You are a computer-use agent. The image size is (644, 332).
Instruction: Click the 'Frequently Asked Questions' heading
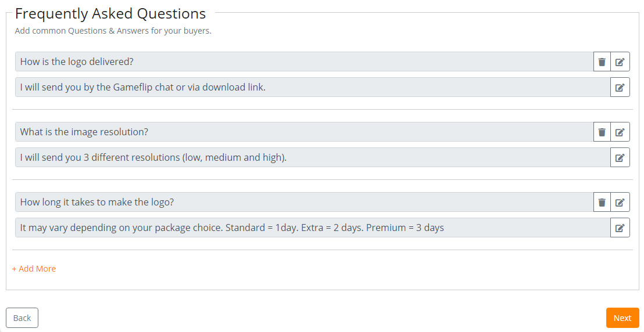pos(110,13)
